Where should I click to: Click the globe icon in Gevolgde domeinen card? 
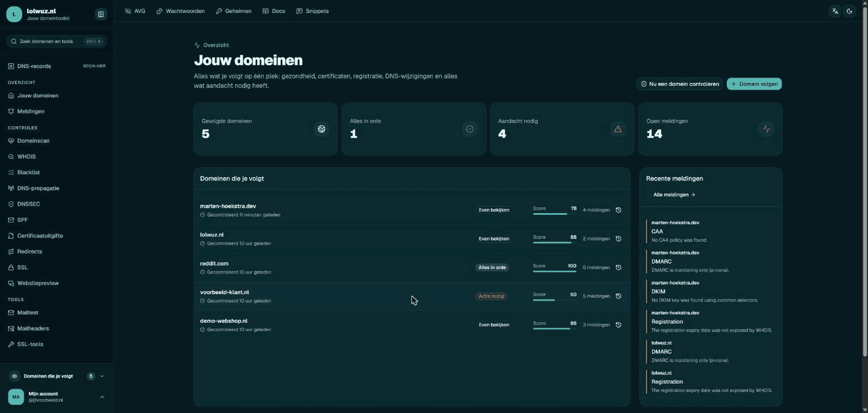(322, 129)
